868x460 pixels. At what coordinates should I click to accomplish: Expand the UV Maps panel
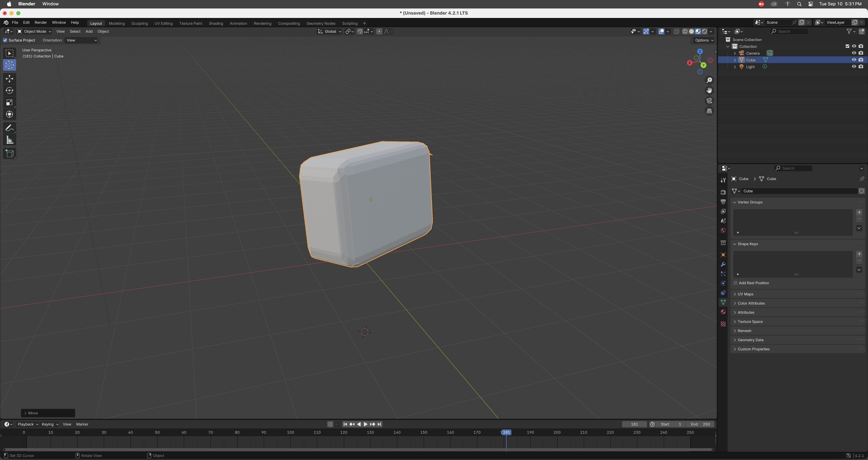[x=745, y=294]
